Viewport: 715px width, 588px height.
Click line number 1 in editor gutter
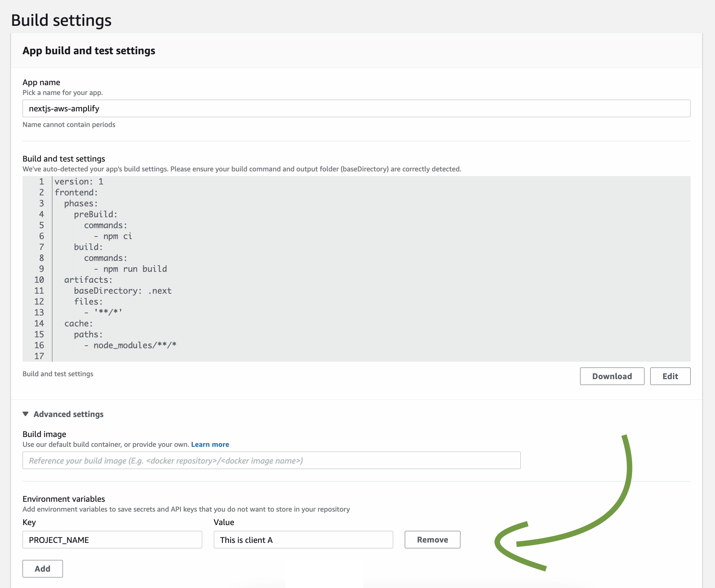click(41, 182)
